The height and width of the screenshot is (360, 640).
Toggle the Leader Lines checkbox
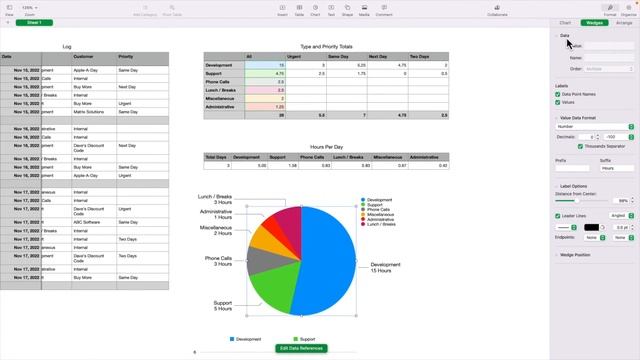tap(558, 216)
